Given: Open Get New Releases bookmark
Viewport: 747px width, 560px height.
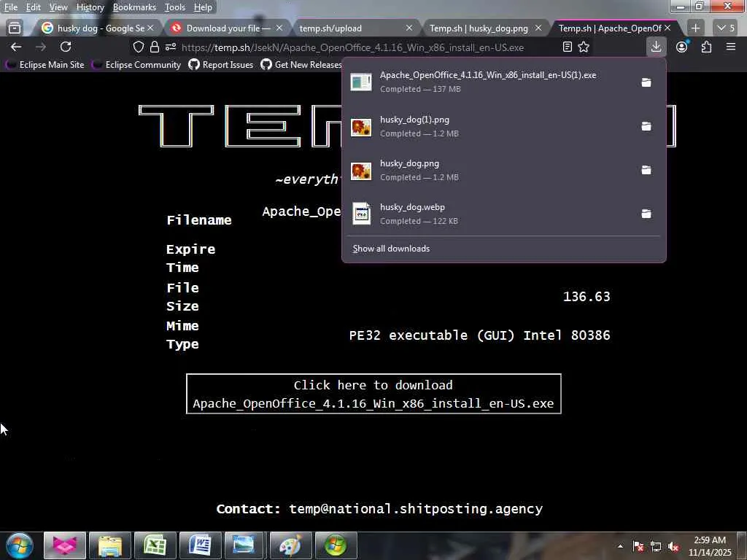Looking at the screenshot, I should pyautogui.click(x=301, y=65).
